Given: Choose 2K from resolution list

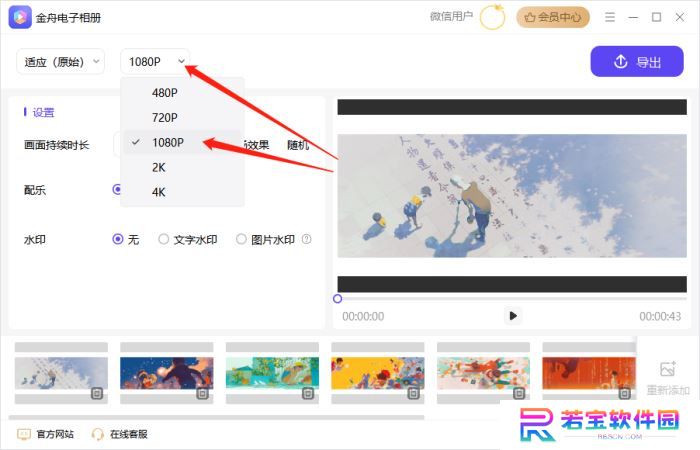Looking at the screenshot, I should 183,167.
